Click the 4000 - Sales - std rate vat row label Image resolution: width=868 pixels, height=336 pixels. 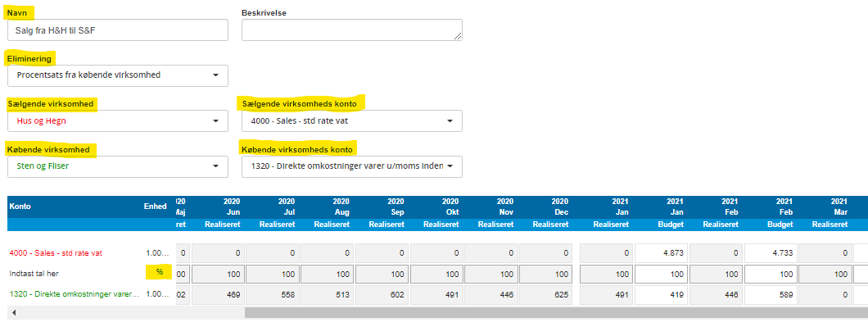tap(69, 253)
